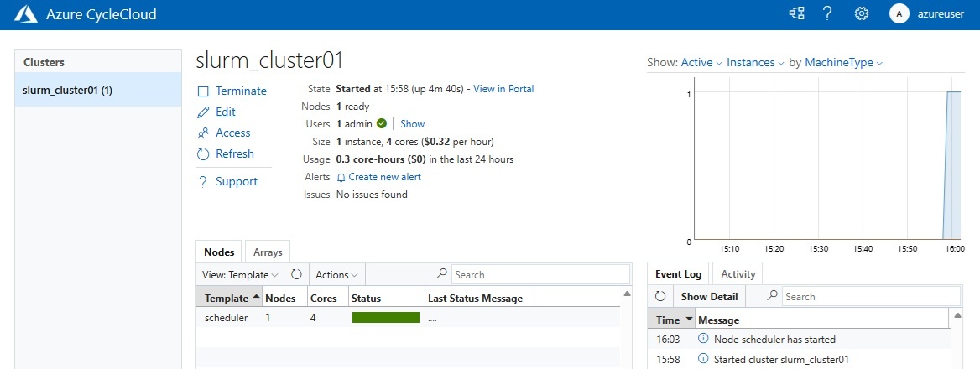The width and height of the screenshot is (980, 369).
Task: Click the Azure CycleCloud title
Action: (x=102, y=13)
